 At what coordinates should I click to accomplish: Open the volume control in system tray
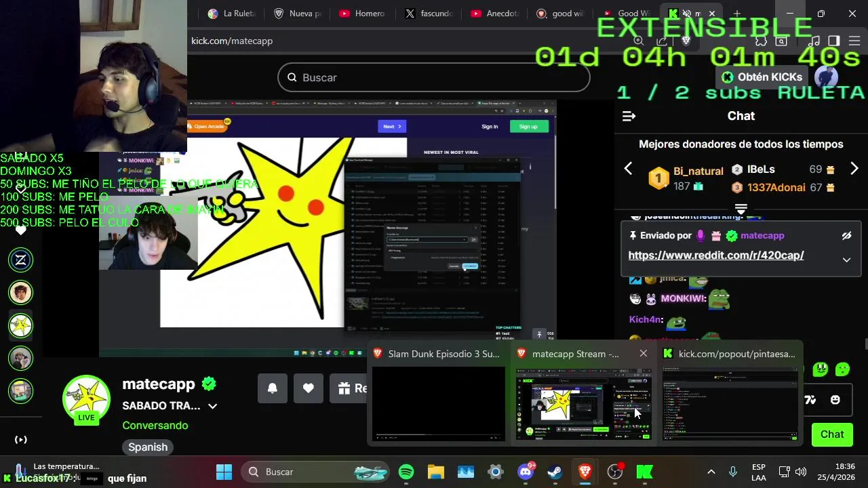click(801, 472)
